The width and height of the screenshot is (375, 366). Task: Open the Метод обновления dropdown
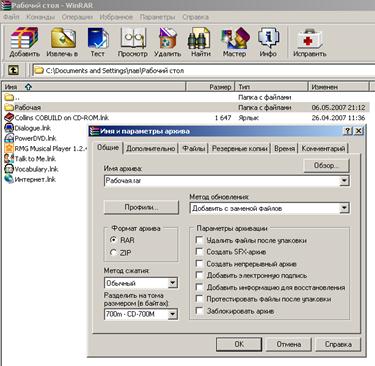[344, 208]
